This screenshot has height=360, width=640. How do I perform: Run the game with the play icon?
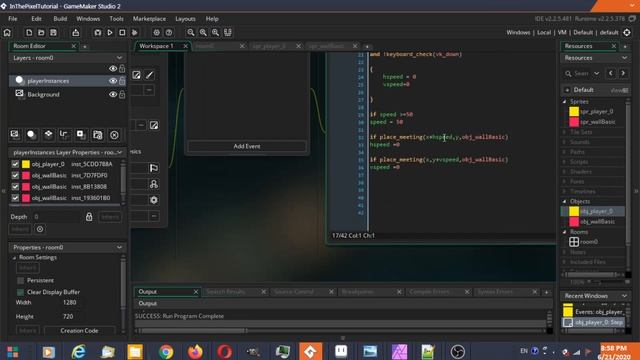pos(110,33)
